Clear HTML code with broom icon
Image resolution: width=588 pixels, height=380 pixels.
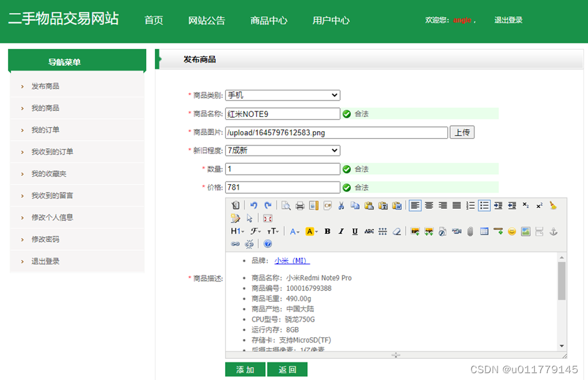point(553,205)
